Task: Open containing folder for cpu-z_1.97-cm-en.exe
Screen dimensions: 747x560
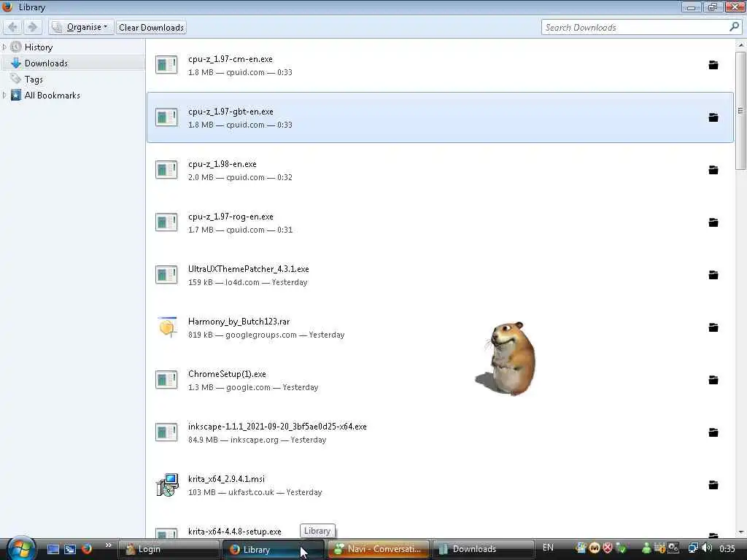Action: pos(713,65)
